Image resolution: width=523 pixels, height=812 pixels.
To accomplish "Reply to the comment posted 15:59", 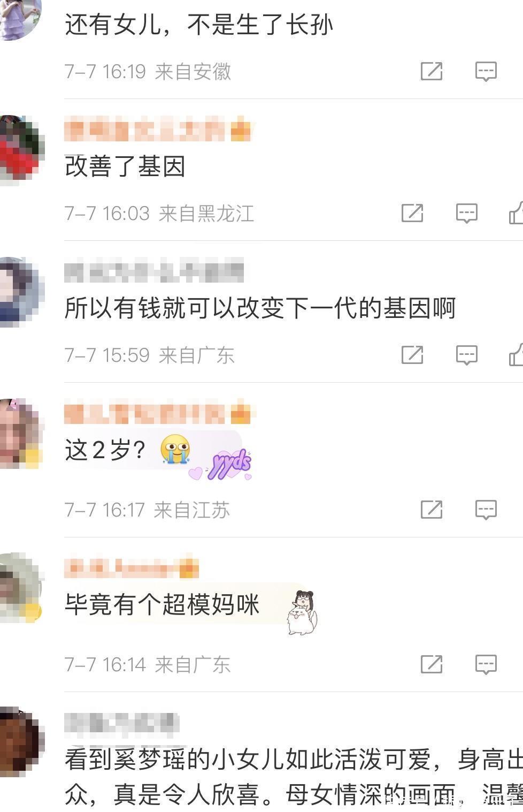I will tap(467, 355).
